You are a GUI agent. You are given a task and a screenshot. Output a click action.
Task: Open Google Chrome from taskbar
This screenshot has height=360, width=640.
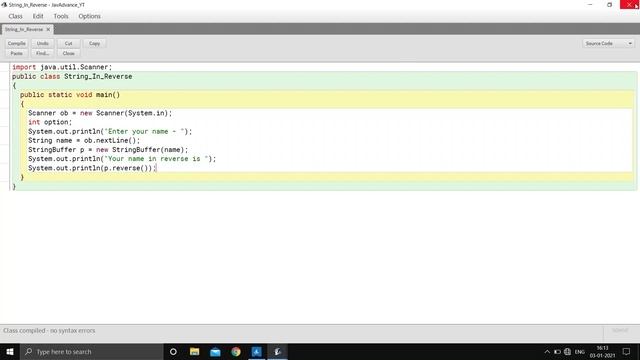click(236, 351)
